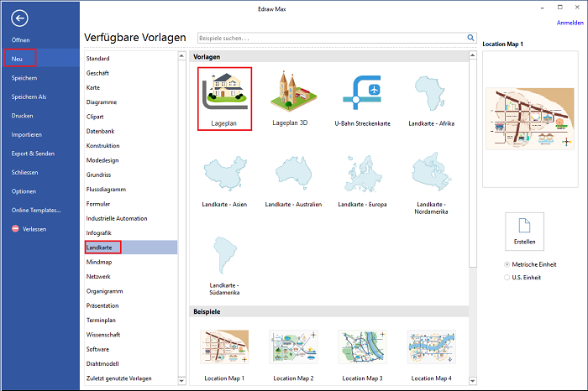Open Location Map 1 example thumbnail

pyautogui.click(x=224, y=347)
